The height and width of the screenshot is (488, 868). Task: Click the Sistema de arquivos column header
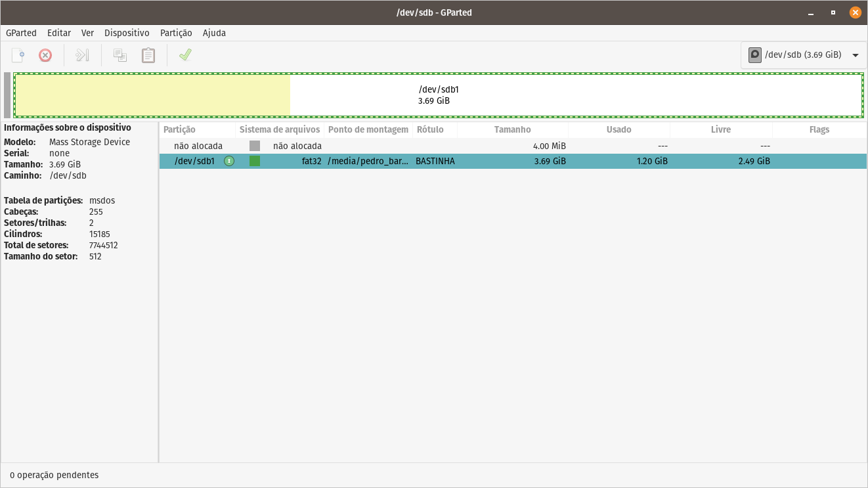[x=280, y=130]
